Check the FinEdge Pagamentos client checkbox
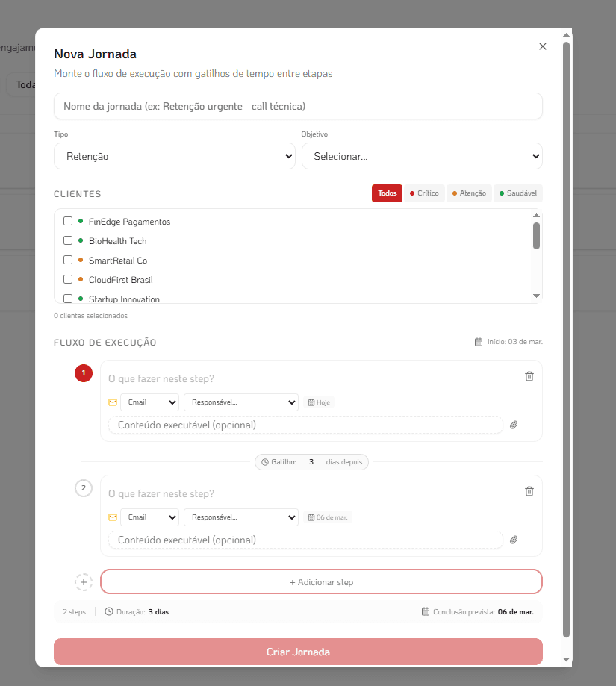Viewport: 616px width, 686px height. click(68, 221)
